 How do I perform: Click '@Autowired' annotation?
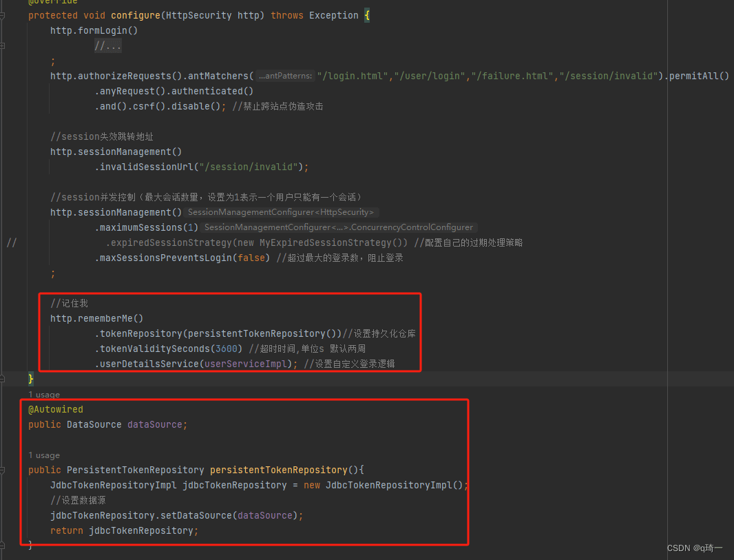[56, 409]
